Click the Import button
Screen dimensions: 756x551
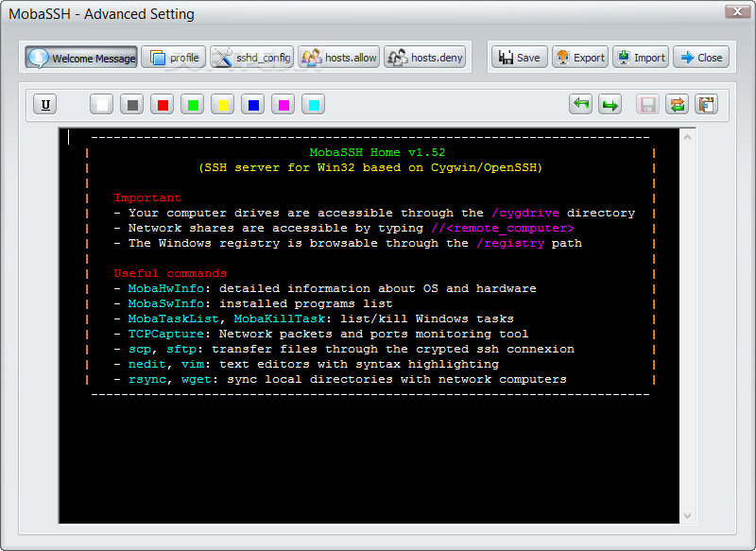pos(641,58)
